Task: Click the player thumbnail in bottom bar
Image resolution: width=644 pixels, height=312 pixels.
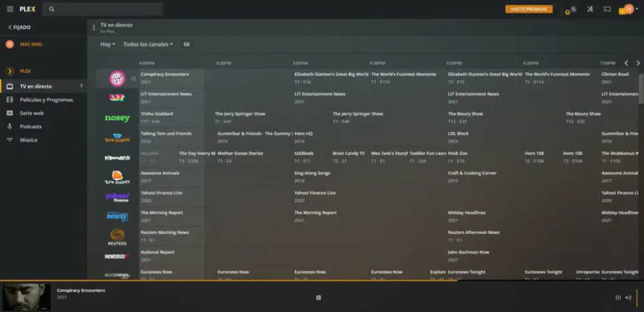Action: (26, 297)
